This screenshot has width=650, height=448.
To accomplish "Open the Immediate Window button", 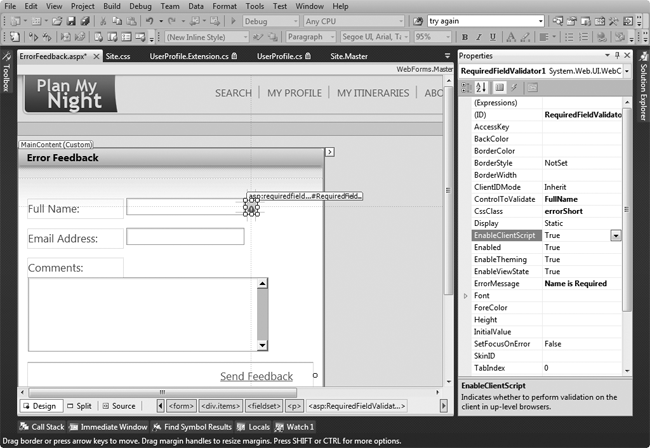I will pos(109,427).
